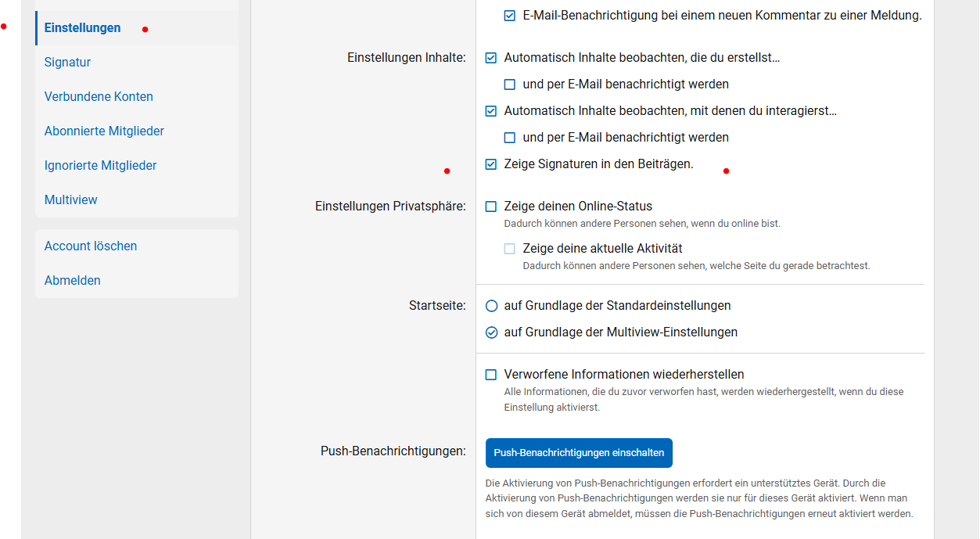The width and height of the screenshot is (980, 539).
Task: Check Verworfene Informationen wiederherstellen
Action: click(491, 375)
